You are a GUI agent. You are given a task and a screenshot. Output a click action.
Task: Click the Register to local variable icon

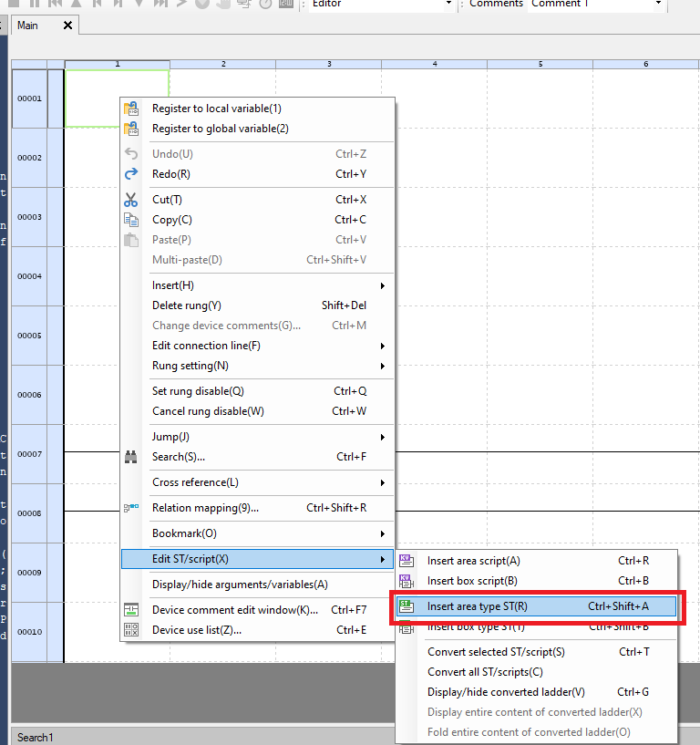pos(131,109)
